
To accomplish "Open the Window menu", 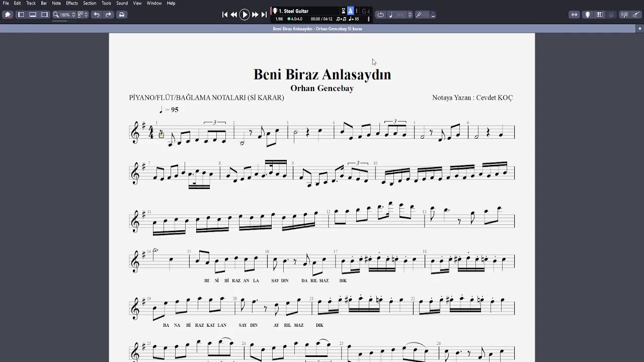I will click(154, 3).
